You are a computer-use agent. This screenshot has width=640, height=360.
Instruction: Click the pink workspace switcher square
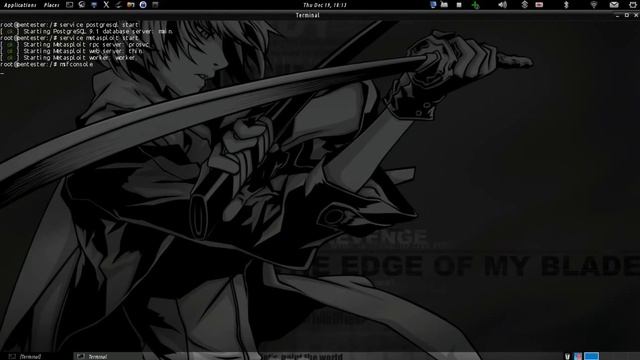click(x=578, y=356)
